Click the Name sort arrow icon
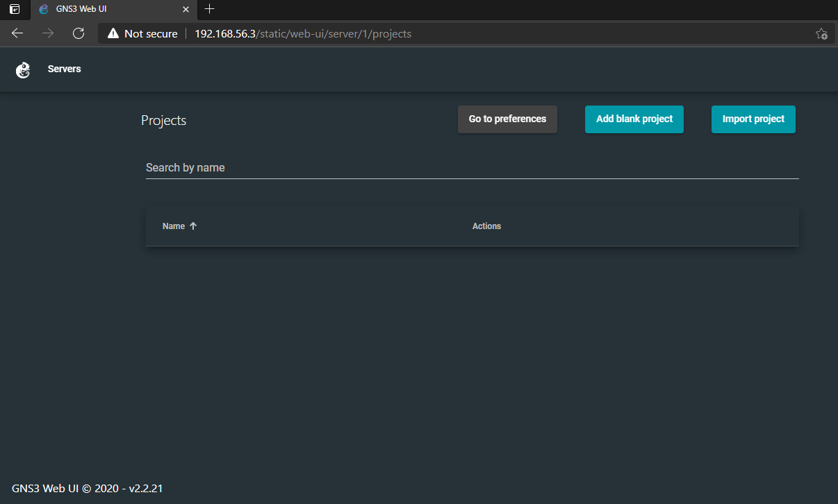The height and width of the screenshot is (504, 838). (x=193, y=226)
